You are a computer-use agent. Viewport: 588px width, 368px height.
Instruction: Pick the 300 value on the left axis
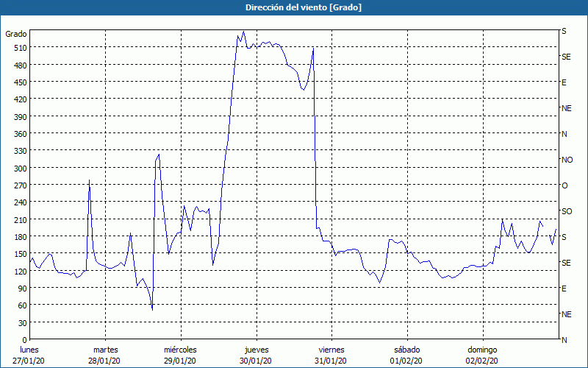click(x=20, y=169)
